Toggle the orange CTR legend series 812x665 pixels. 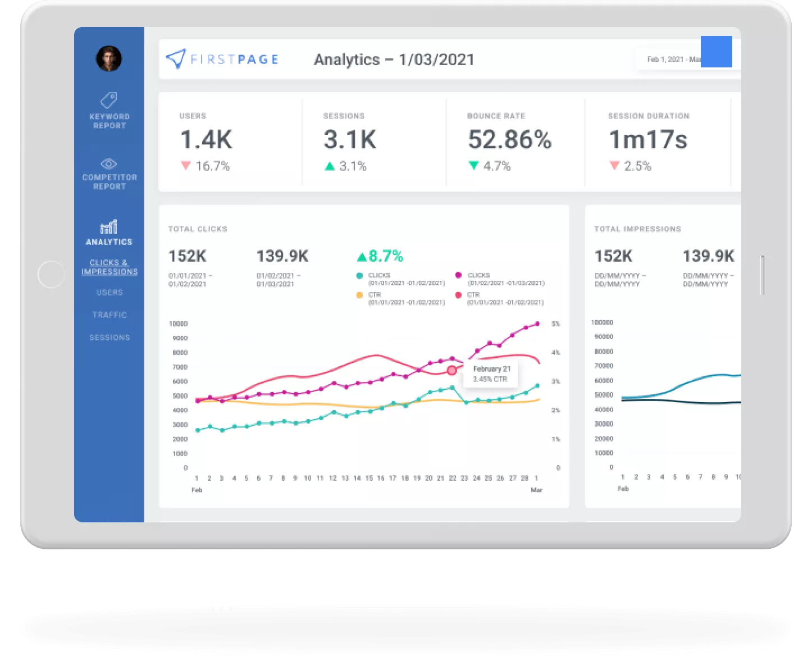coord(359,295)
